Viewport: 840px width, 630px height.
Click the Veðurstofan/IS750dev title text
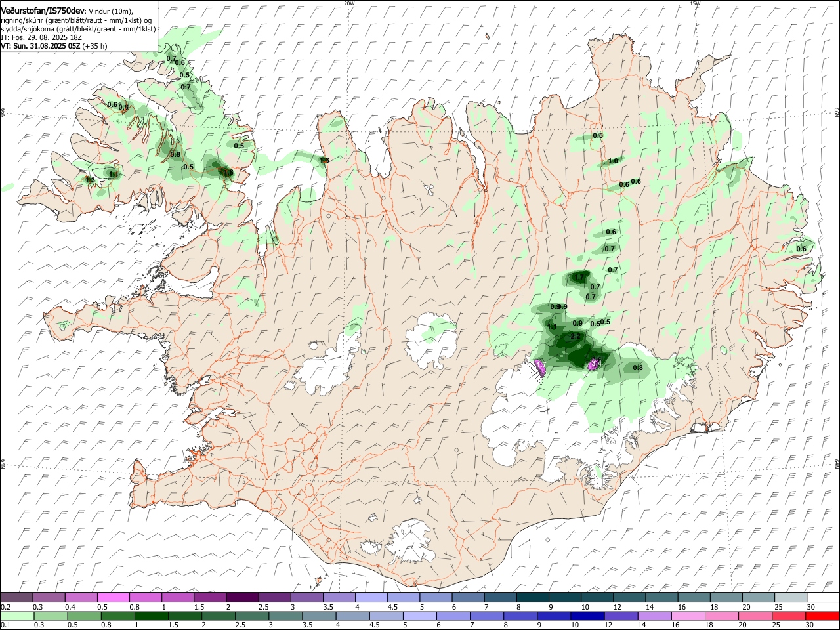pyautogui.click(x=43, y=10)
